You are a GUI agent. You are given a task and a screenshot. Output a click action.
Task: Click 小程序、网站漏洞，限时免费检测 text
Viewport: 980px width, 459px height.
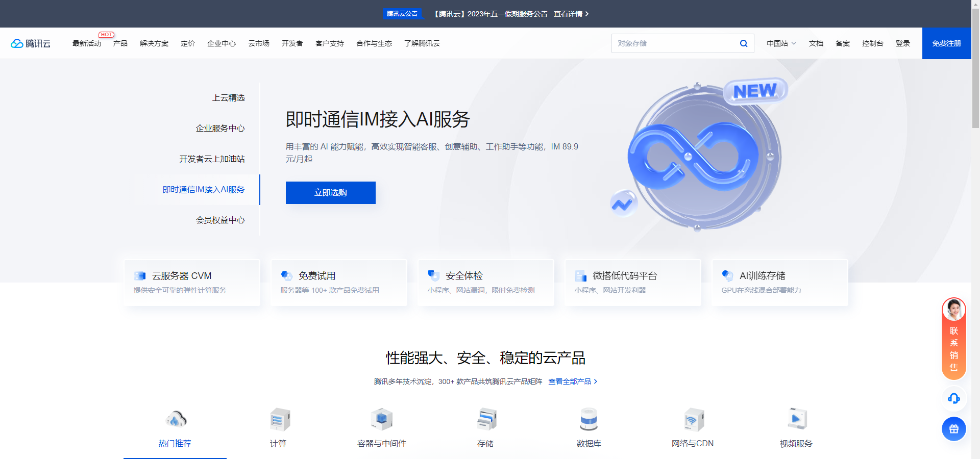[481, 290]
